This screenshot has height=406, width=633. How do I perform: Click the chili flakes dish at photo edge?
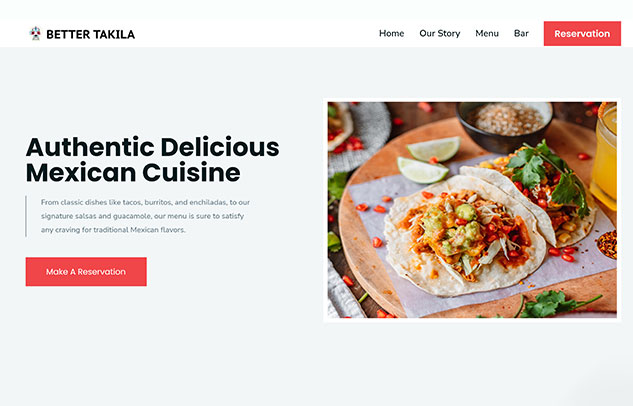[607, 245]
